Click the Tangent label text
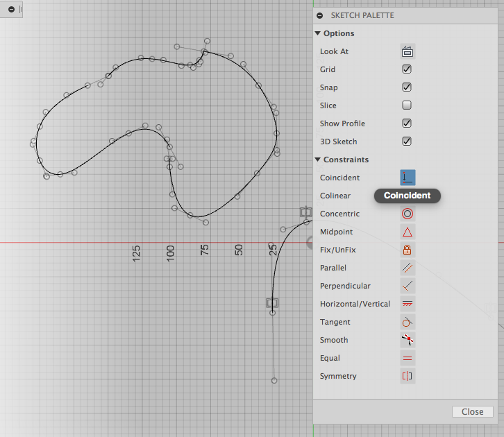This screenshot has width=504, height=437. 335,322
